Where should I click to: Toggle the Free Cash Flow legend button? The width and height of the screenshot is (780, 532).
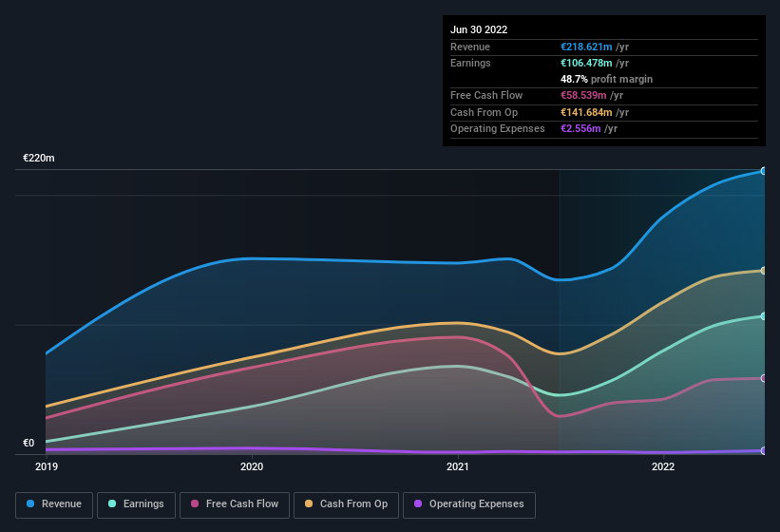click(x=235, y=504)
